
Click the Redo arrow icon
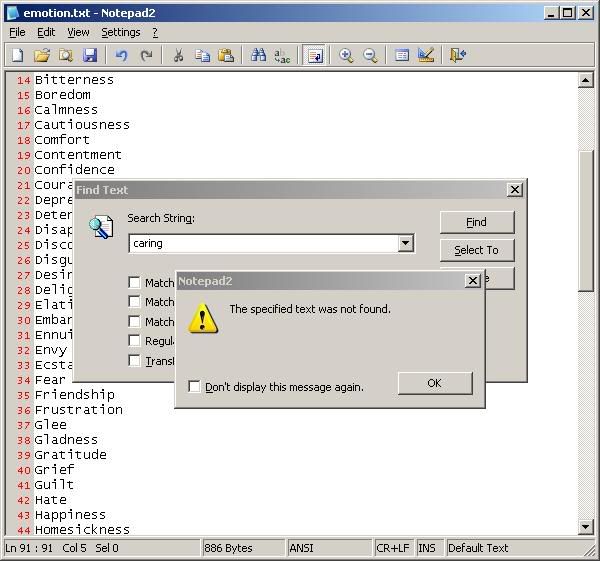146,55
